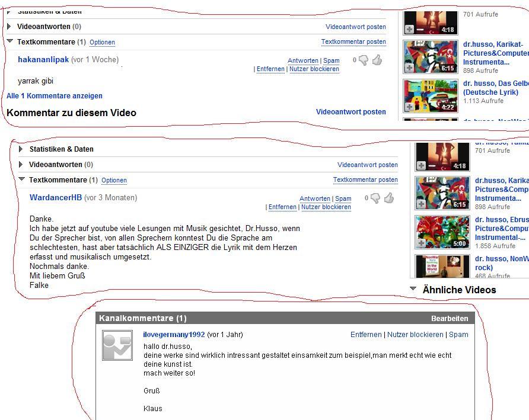The image size is (529, 420).
Task: Thumbs down hakananlipak's comment
Action: (364, 60)
